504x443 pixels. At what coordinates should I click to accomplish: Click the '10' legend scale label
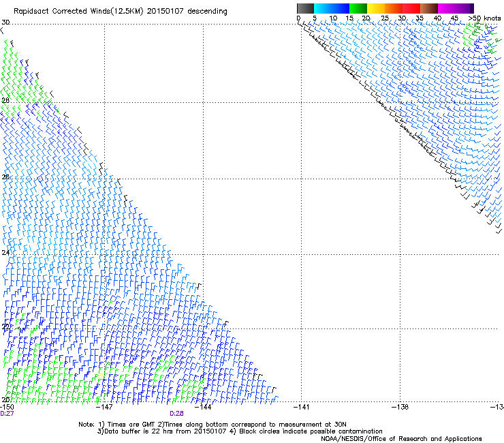point(333,18)
